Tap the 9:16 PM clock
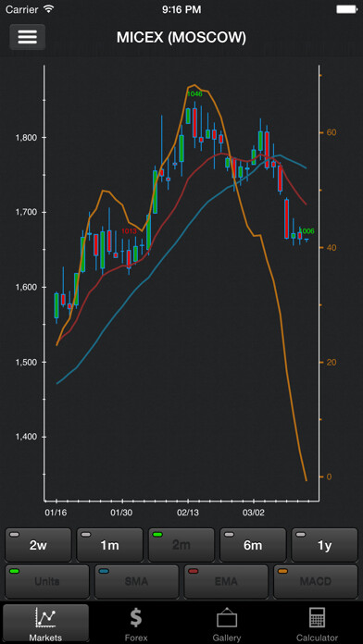This screenshot has height=644, width=363. [181, 9]
